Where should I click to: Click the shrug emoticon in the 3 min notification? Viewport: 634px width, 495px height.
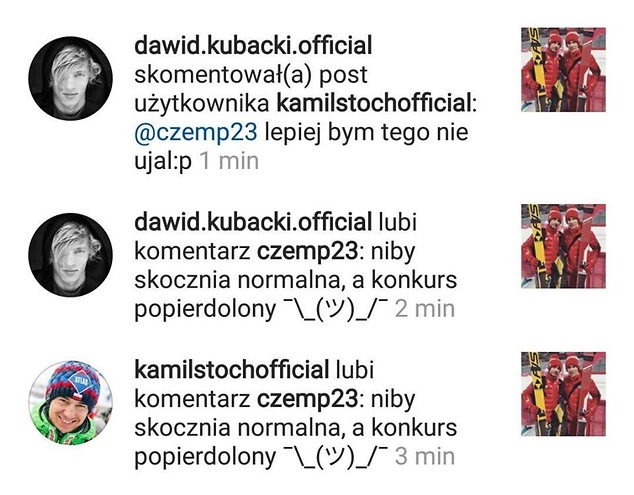click(x=336, y=458)
